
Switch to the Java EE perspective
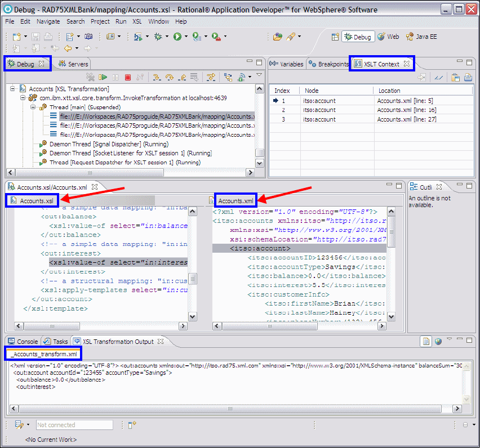point(421,37)
